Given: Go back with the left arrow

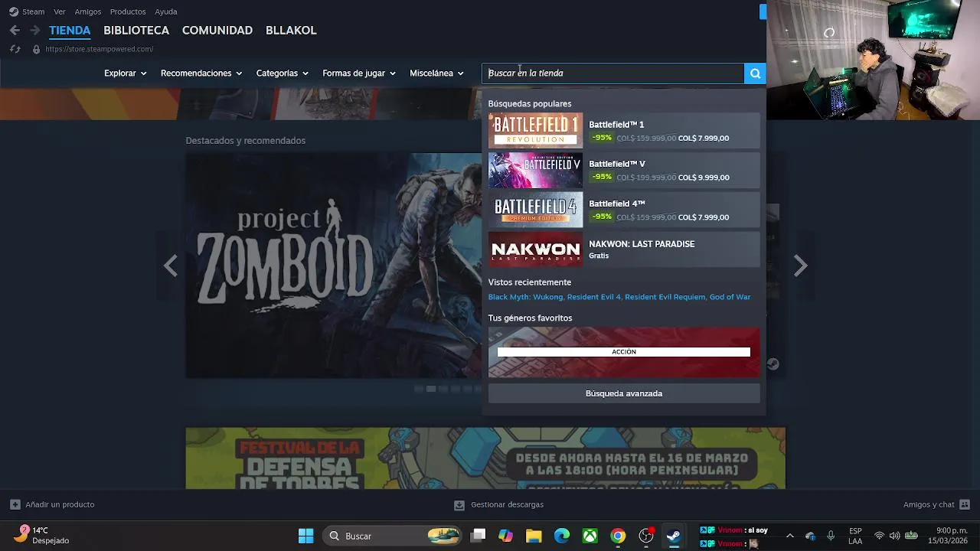Looking at the screenshot, I should [15, 31].
